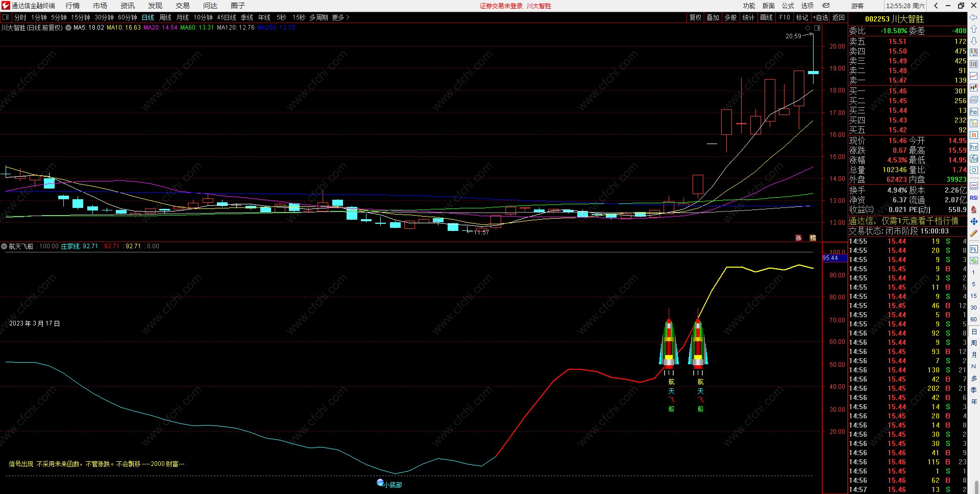This screenshot has width=980, height=494.
Task: Click the square icon at chart top-right
Action: (x=817, y=28)
